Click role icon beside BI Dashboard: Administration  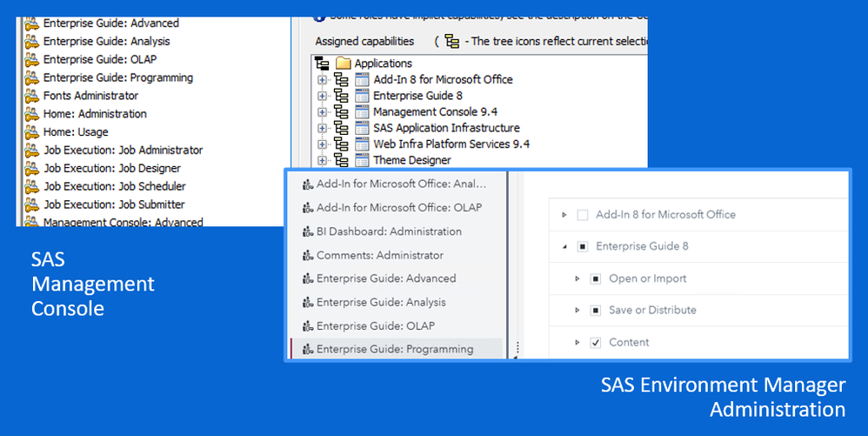pyautogui.click(x=309, y=231)
